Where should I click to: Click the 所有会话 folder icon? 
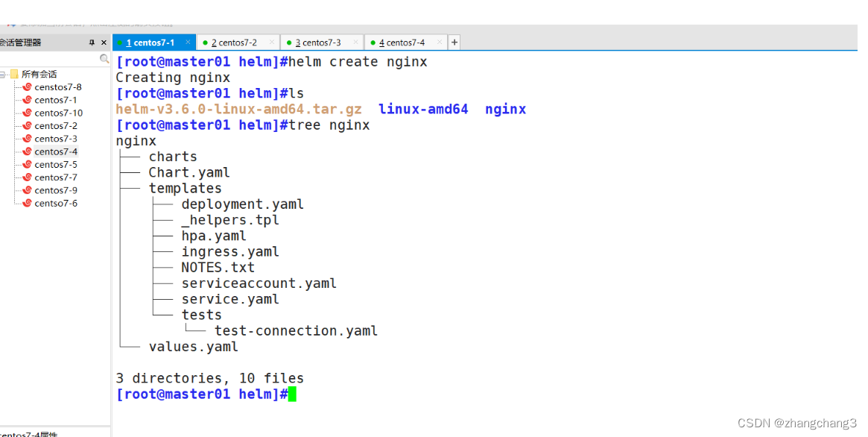pyautogui.click(x=14, y=75)
